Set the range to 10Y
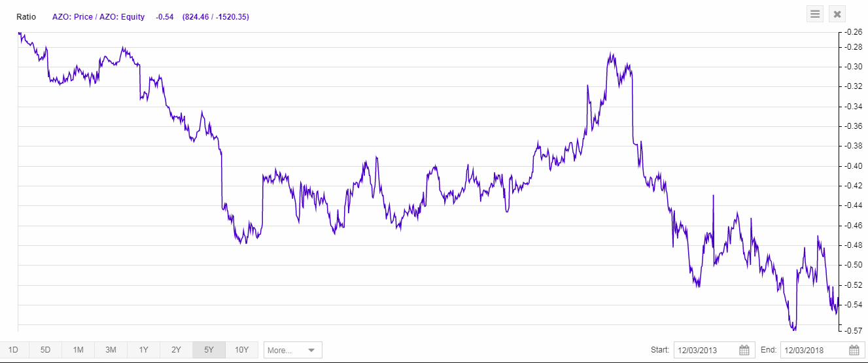Screen dimensions: 868x363 [x=241, y=350]
